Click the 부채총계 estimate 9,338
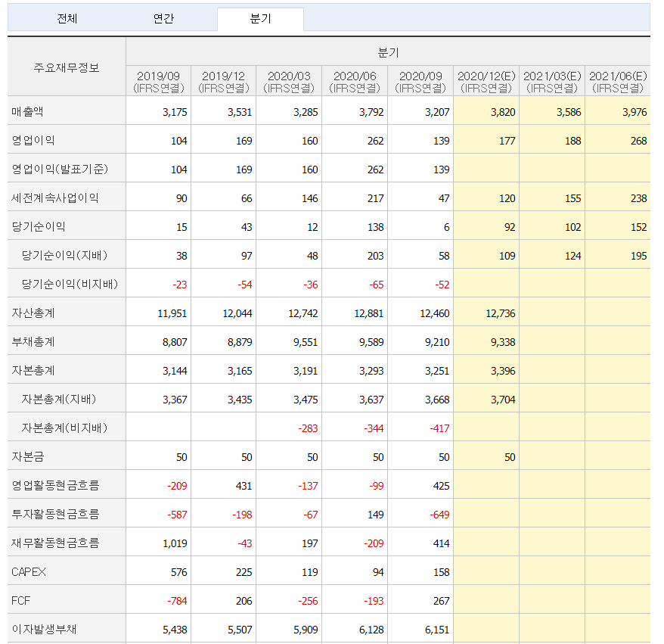 [x=503, y=342]
